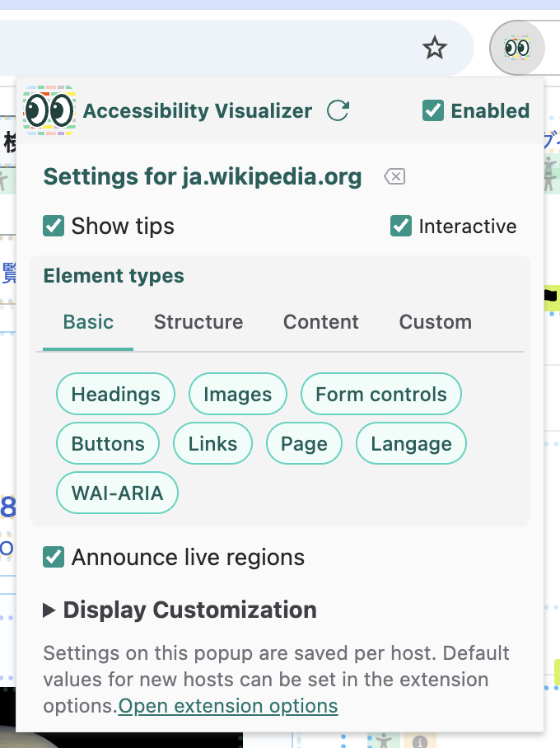This screenshot has height=748, width=560.
Task: Select the Langage pill button
Action: coord(411,443)
